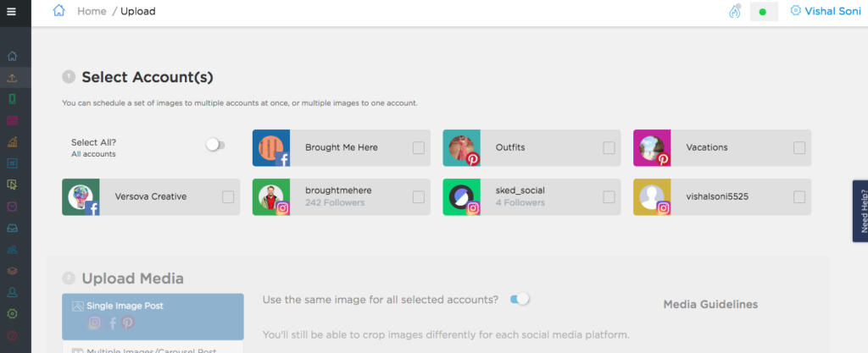Open the Need Help? side tab
Screen dimensions: 868x353
[860, 211]
